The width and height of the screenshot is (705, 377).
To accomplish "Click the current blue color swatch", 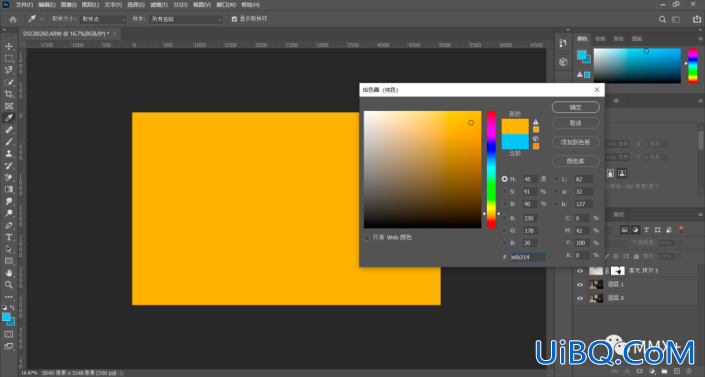I will coord(515,142).
